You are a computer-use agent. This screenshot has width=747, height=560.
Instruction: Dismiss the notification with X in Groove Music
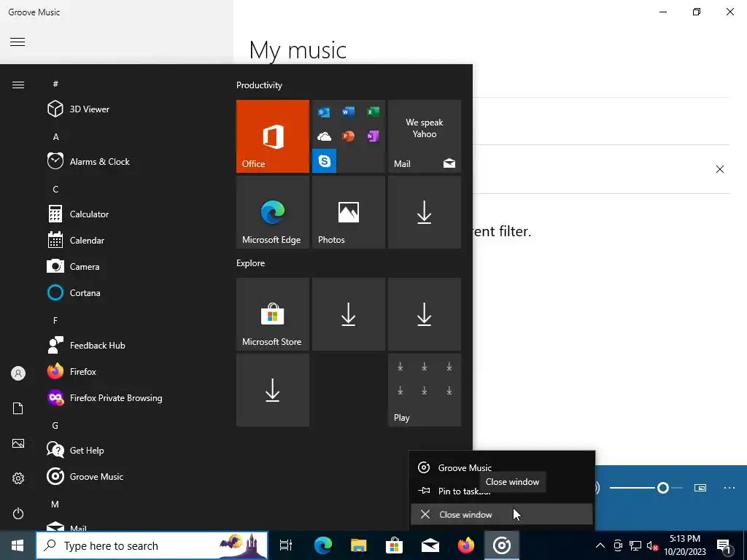coord(720,169)
